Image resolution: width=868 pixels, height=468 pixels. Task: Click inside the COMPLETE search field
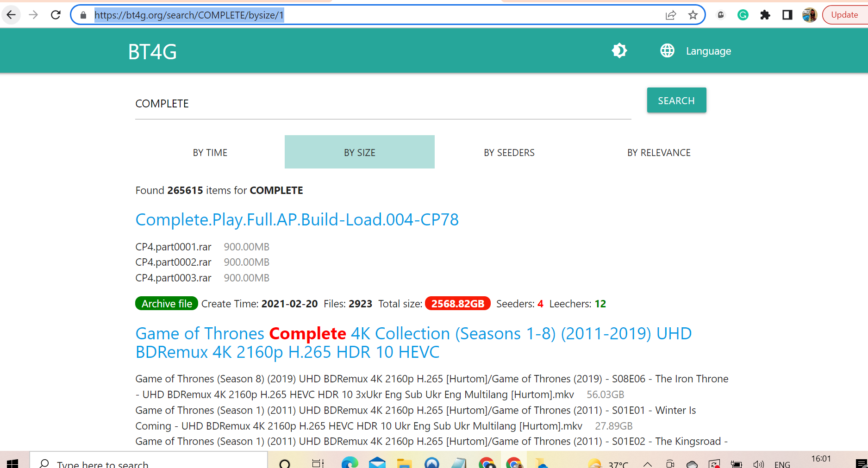(324, 103)
